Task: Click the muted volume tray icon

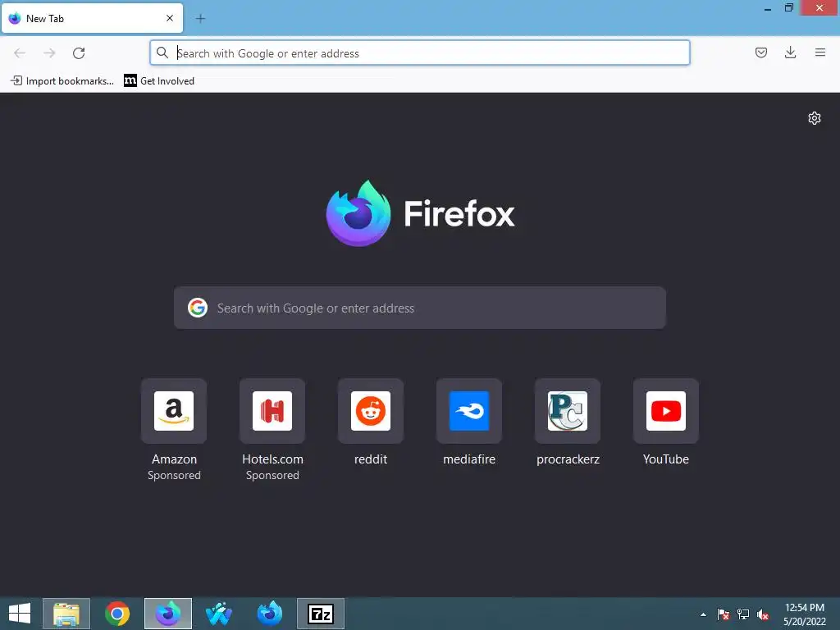Action: 763,614
